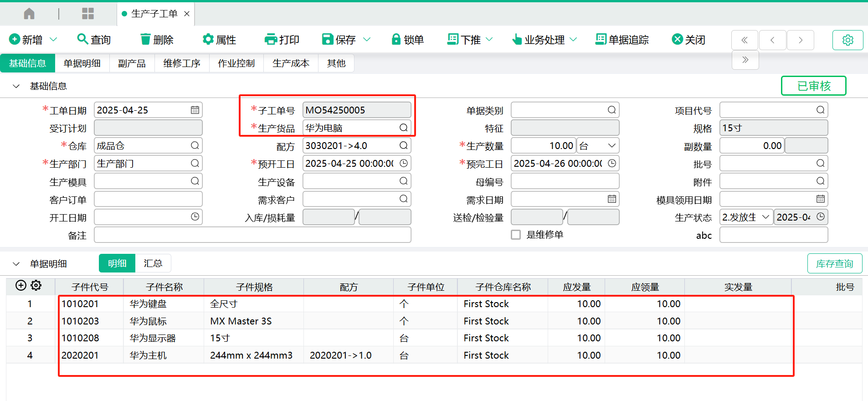Expand the 新增 dropdown arrow
868x401 pixels.
tap(53, 40)
